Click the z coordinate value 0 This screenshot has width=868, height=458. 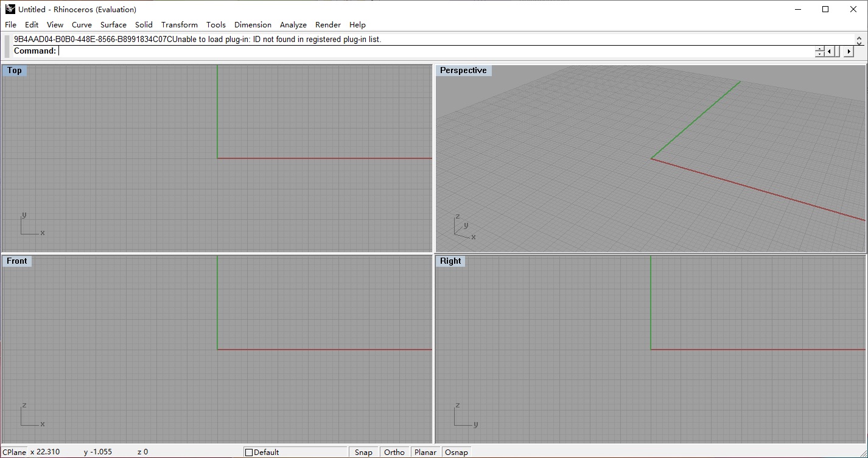pos(142,452)
